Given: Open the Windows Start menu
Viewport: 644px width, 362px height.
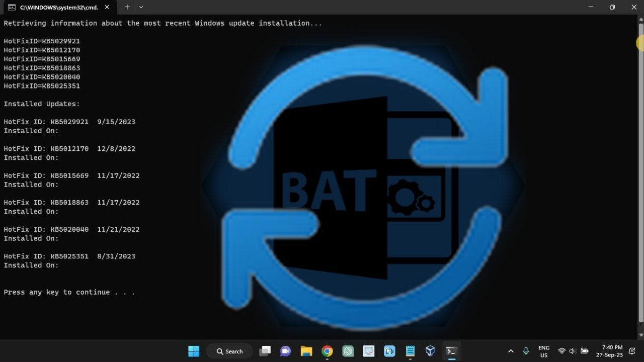Looking at the screenshot, I should pos(194,351).
